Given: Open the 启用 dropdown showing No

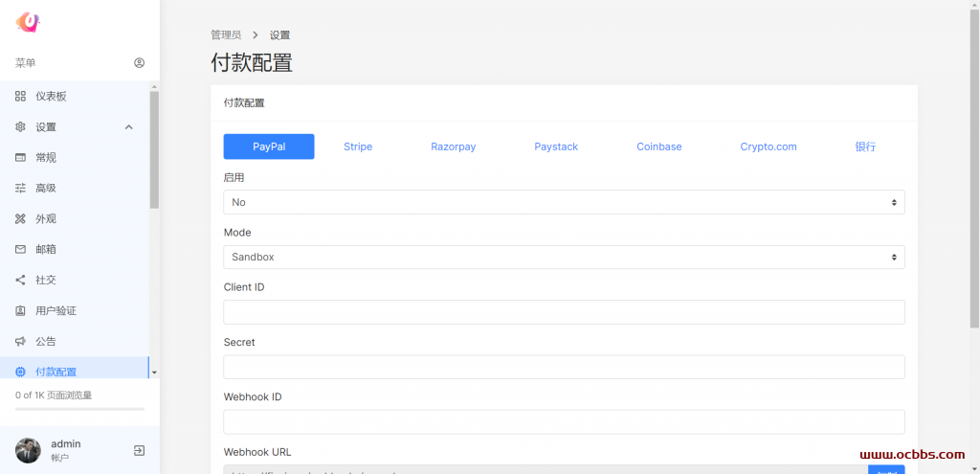Looking at the screenshot, I should [564, 202].
